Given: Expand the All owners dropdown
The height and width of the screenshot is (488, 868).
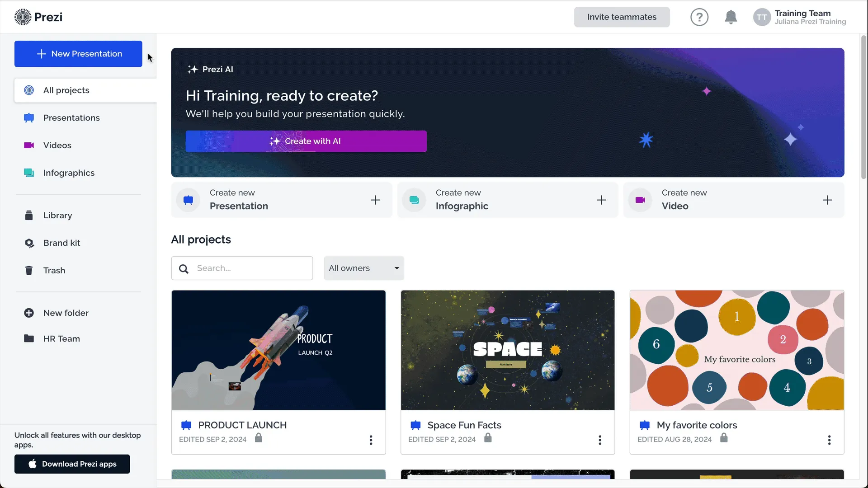Looking at the screenshot, I should coord(364,268).
